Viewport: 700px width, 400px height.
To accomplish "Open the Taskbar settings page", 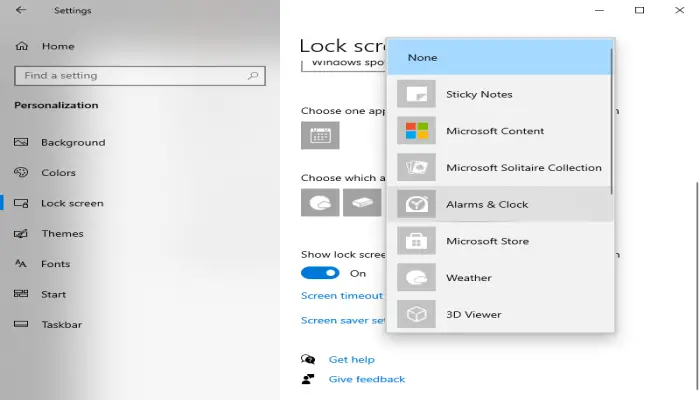I will 62,325.
